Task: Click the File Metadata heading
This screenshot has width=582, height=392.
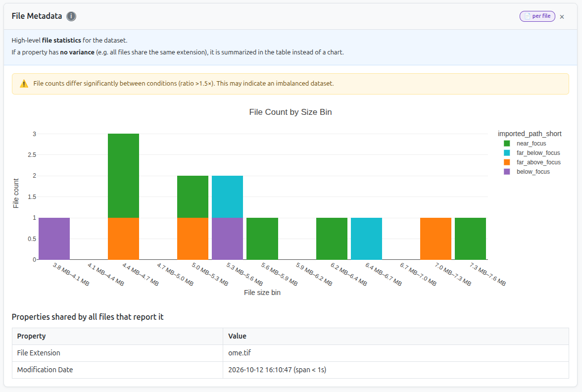Action: point(37,16)
